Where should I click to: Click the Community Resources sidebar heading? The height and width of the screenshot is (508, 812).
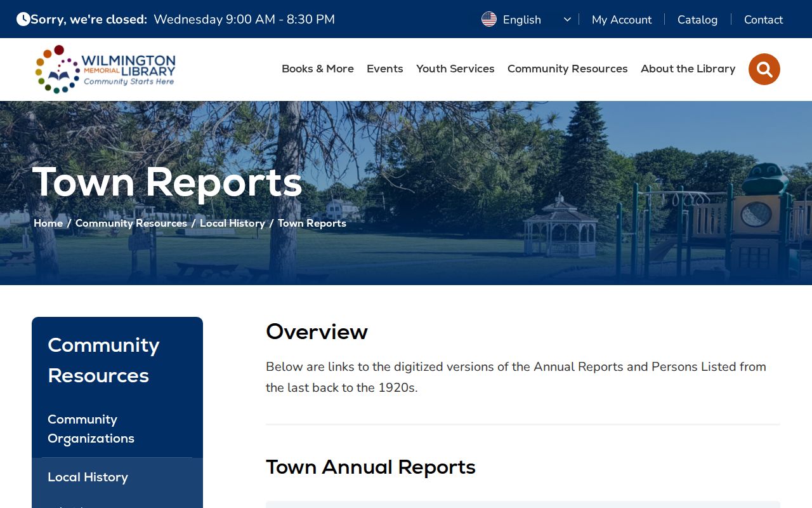tap(103, 360)
